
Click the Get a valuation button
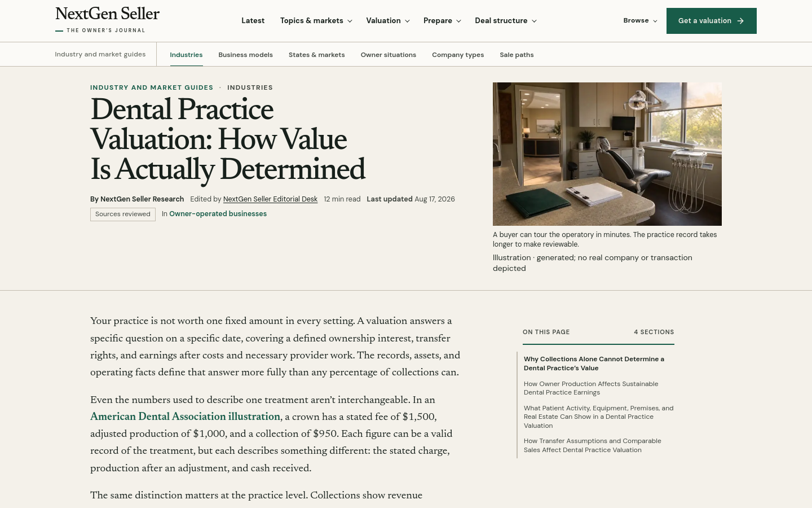[x=712, y=21]
